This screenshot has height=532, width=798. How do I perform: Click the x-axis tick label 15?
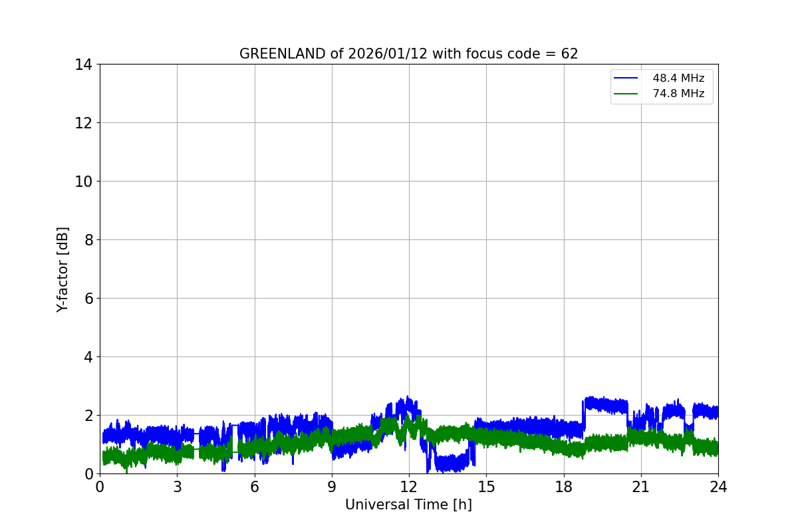pyautogui.click(x=486, y=487)
